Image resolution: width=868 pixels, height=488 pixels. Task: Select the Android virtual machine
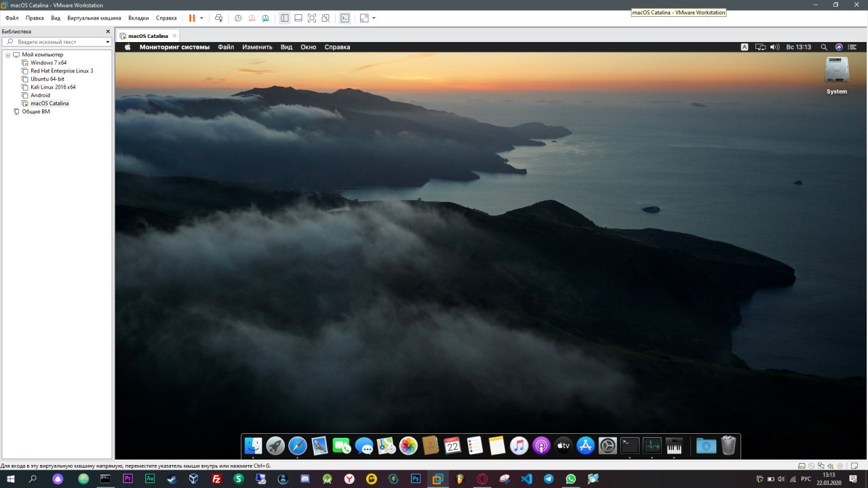point(40,95)
